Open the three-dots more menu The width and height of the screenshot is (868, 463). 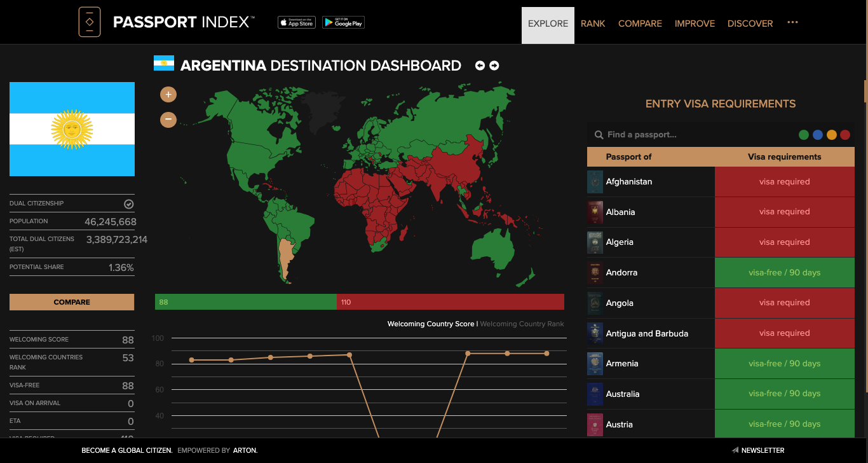click(x=792, y=22)
